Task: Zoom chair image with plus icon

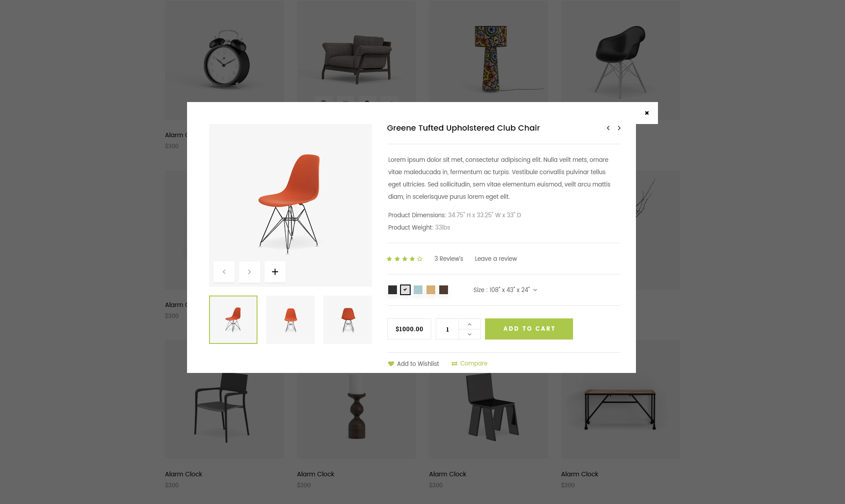Action: point(275,272)
